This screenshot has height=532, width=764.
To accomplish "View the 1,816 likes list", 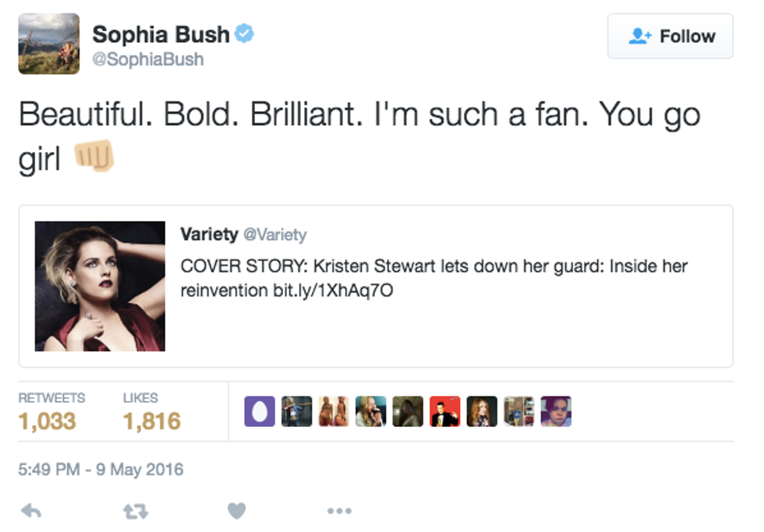I will point(151,421).
